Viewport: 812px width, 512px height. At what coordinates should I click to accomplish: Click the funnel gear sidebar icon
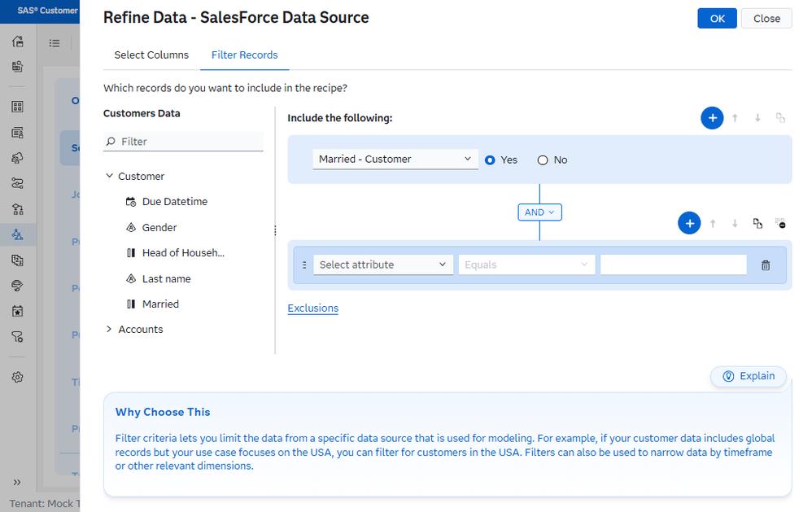(x=18, y=337)
